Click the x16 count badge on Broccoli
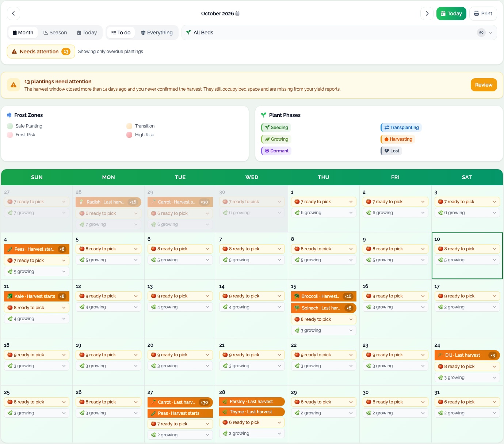This screenshot has width=504, height=444. click(348, 296)
